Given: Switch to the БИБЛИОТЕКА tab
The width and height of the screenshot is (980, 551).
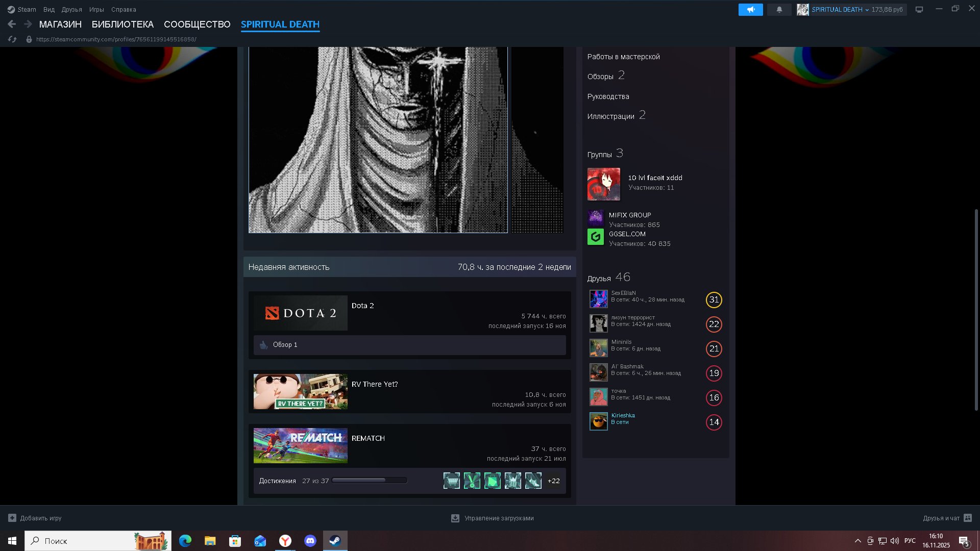Looking at the screenshot, I should click(122, 24).
